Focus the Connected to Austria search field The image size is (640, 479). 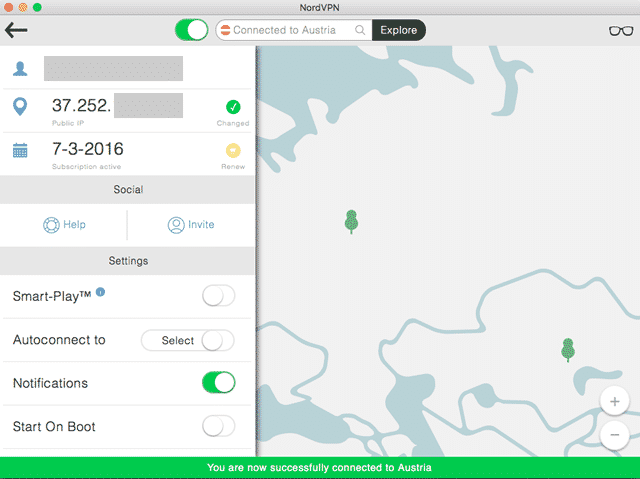coord(293,30)
